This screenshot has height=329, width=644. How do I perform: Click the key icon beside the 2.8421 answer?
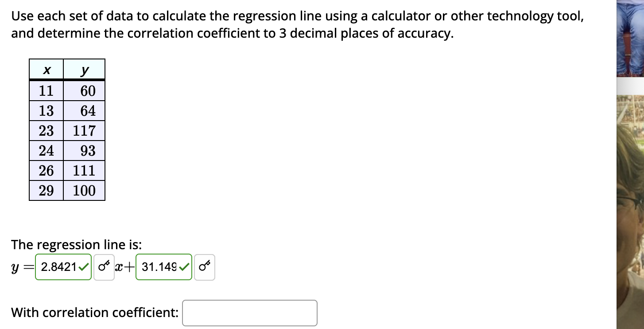click(x=104, y=267)
